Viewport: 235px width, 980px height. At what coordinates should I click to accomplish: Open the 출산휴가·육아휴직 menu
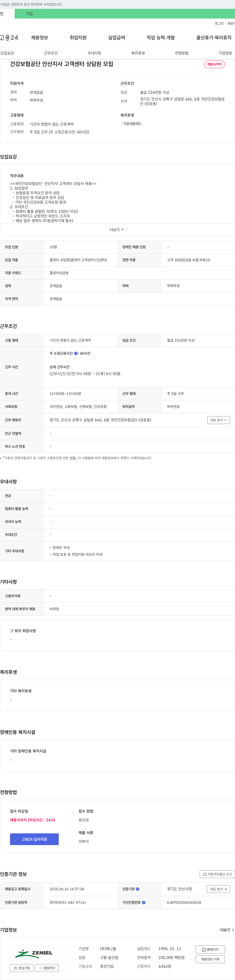point(214,38)
